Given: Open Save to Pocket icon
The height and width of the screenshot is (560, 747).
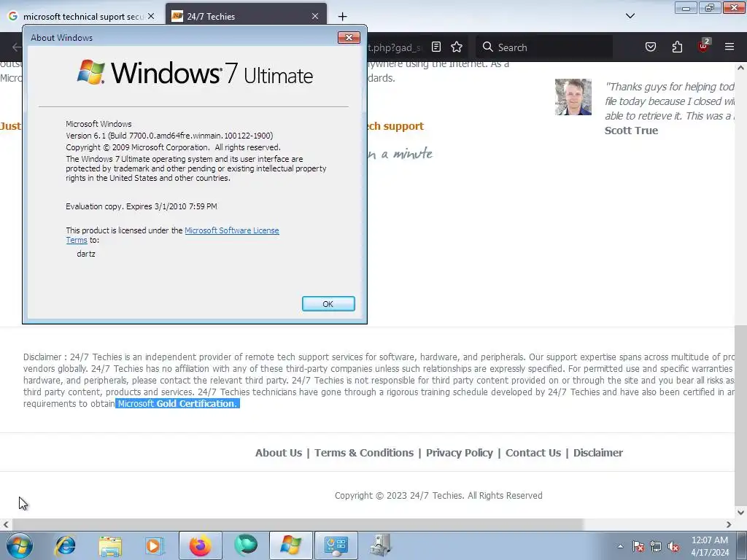Looking at the screenshot, I should tap(650, 47).
